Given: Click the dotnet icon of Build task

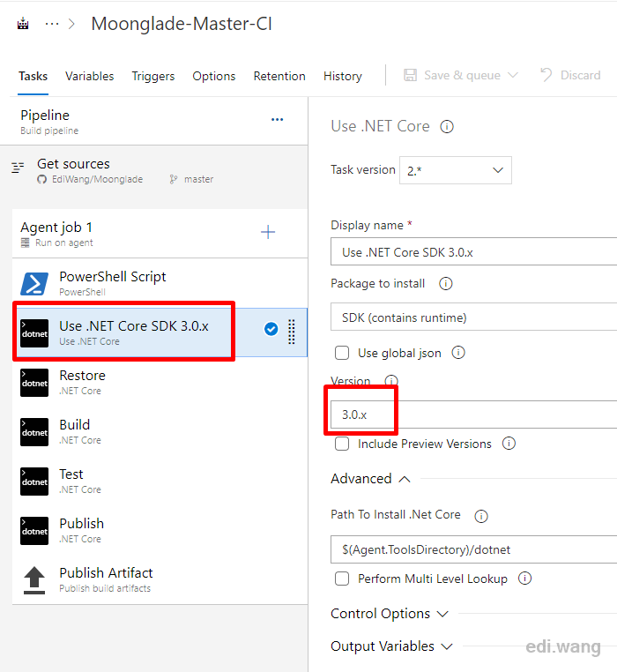Looking at the screenshot, I should click(34, 432).
